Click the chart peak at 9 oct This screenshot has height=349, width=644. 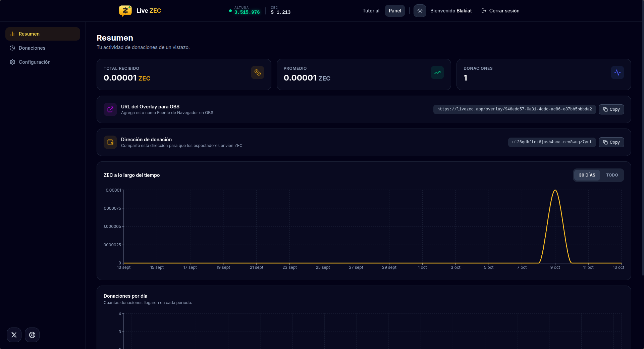(x=555, y=190)
